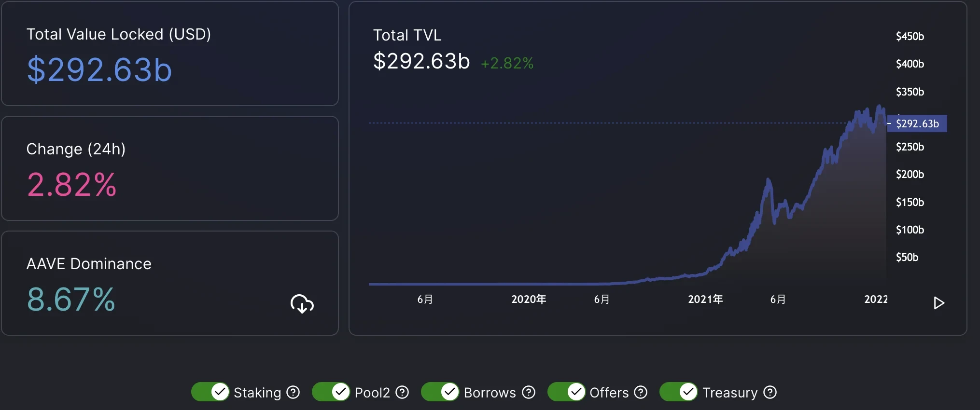Viewport: 980px width, 410px height.
Task: Turn off the Pool2 toggle
Action: pyautogui.click(x=331, y=392)
